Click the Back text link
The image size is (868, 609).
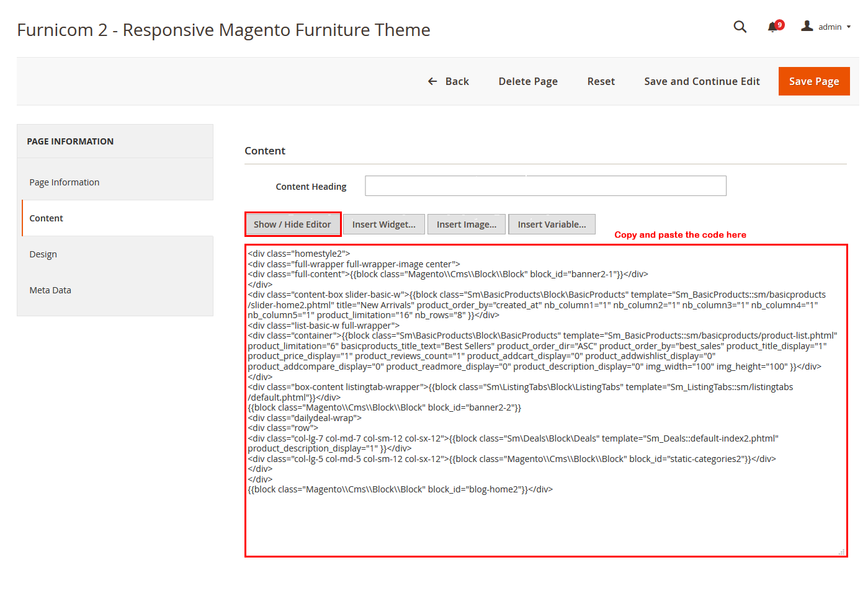(457, 81)
